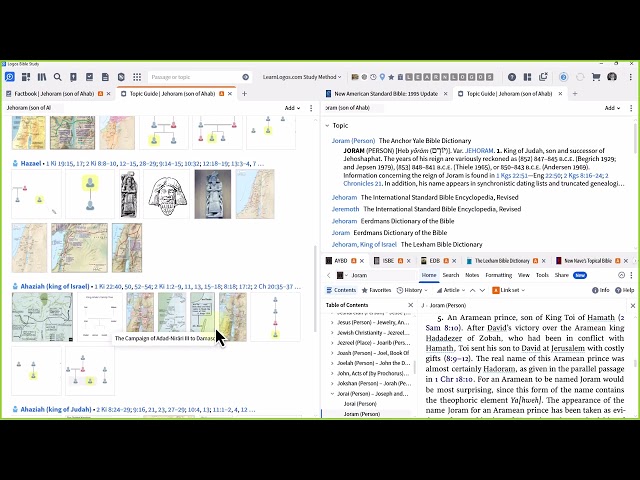Switch to The Lexham Bible Dictionary tab
640x480 pixels.
pyautogui.click(x=502, y=260)
